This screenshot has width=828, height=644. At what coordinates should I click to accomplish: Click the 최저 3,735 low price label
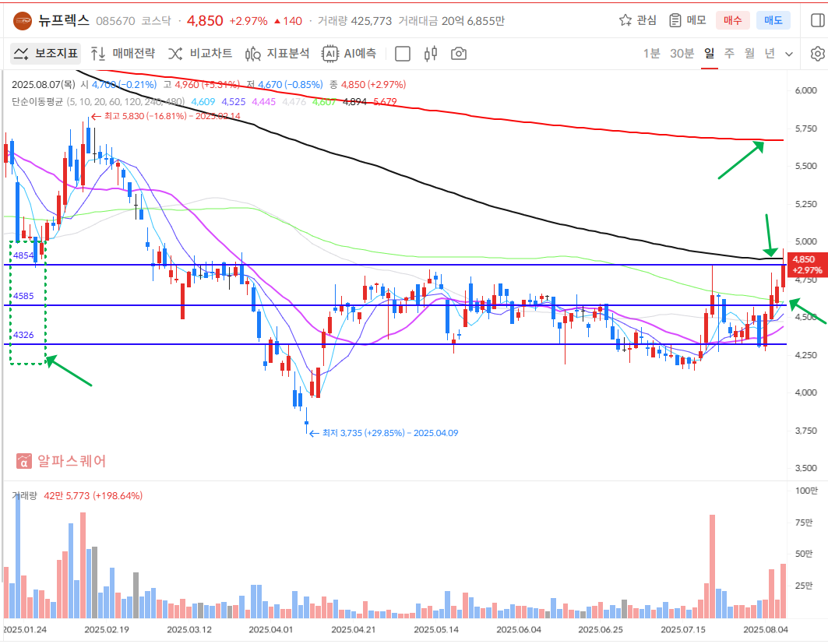click(x=384, y=433)
